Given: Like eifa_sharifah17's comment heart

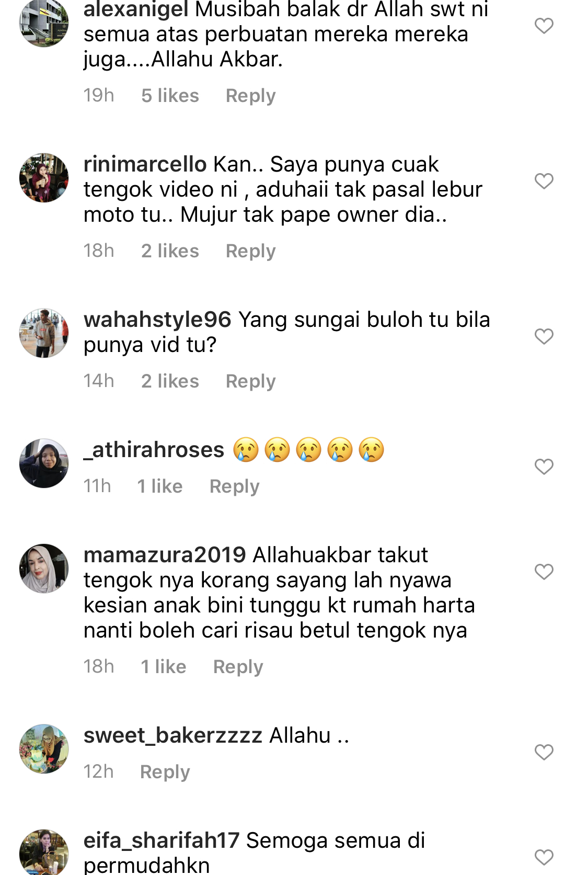Looking at the screenshot, I should (544, 857).
